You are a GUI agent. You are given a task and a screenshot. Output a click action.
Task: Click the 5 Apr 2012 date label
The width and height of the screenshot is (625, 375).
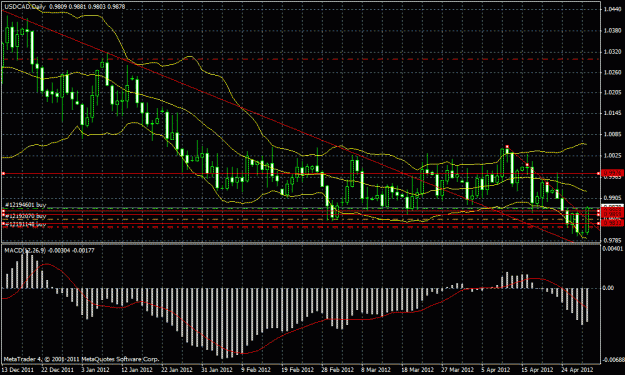coord(495,369)
